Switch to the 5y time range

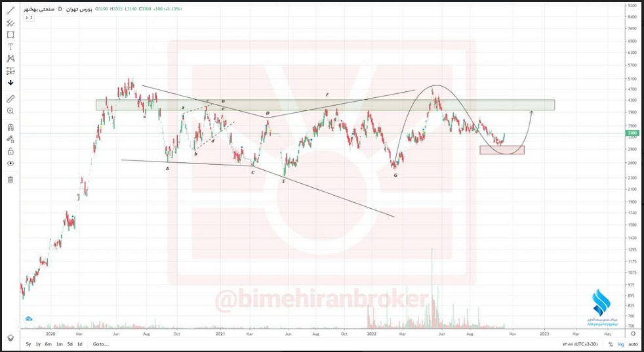(x=28, y=344)
